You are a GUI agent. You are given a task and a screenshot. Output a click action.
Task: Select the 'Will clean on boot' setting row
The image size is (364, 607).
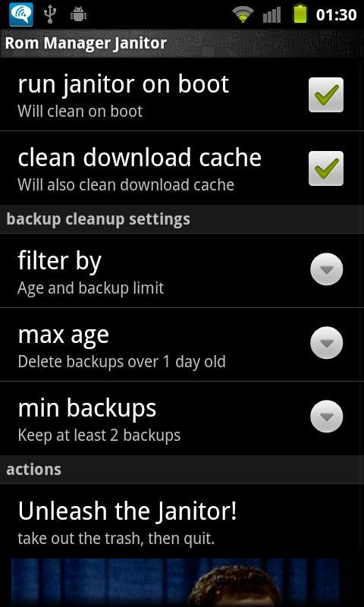pos(182,95)
